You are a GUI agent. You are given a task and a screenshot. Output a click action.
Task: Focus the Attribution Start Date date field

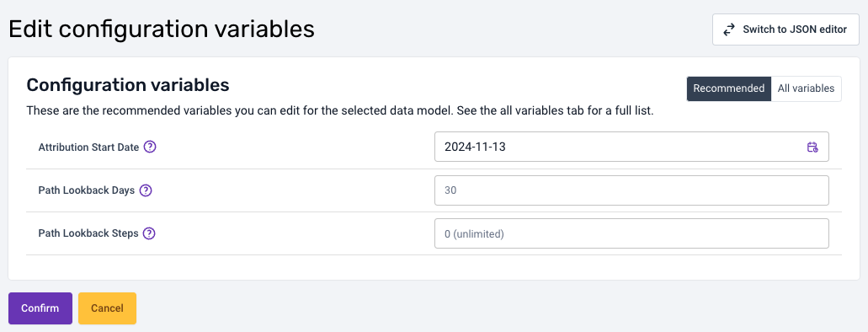[631, 147]
